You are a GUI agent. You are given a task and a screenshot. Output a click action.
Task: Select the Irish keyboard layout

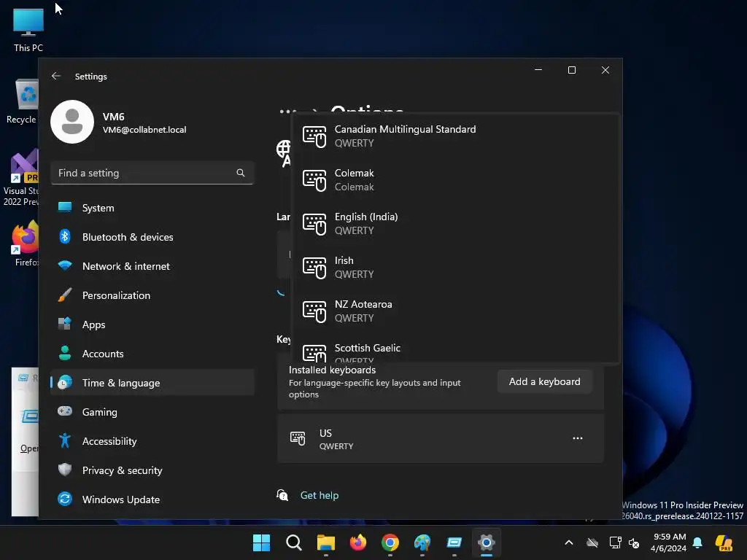pos(455,268)
